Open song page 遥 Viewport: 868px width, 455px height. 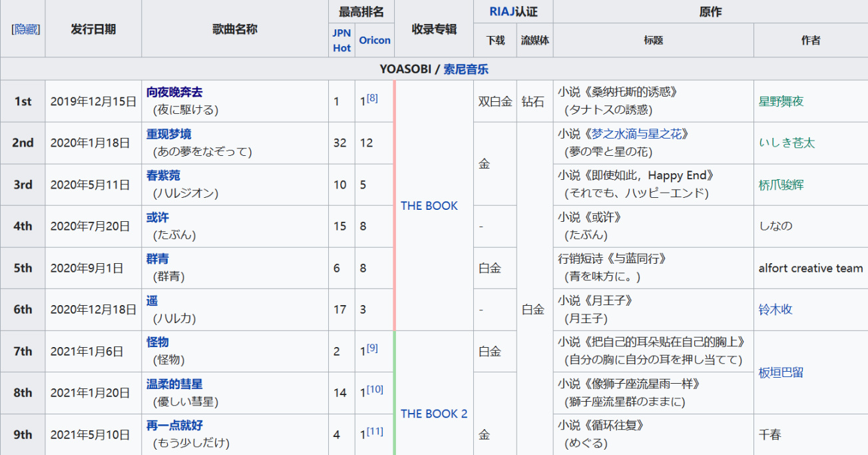[x=152, y=300]
